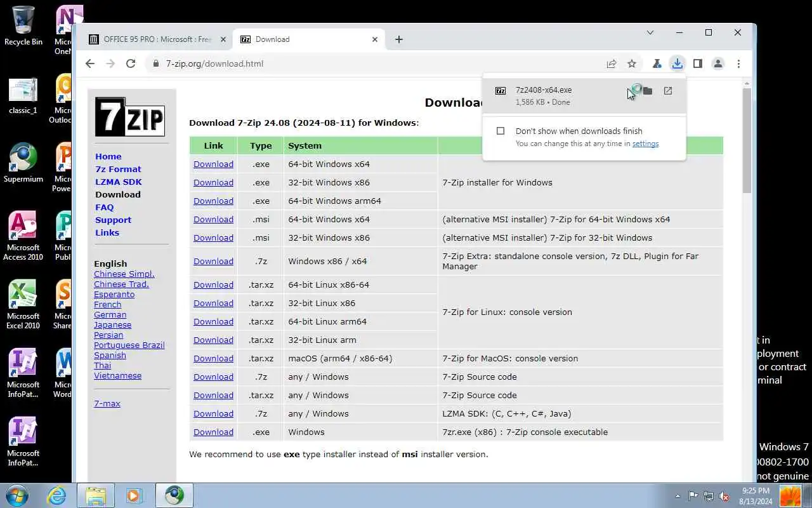Image resolution: width=812 pixels, height=508 pixels.
Task: Open a new browser tab
Action: point(398,39)
